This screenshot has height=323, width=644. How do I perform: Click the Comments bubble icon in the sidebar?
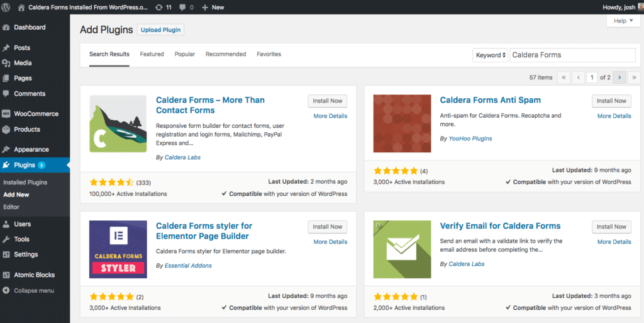coord(6,94)
